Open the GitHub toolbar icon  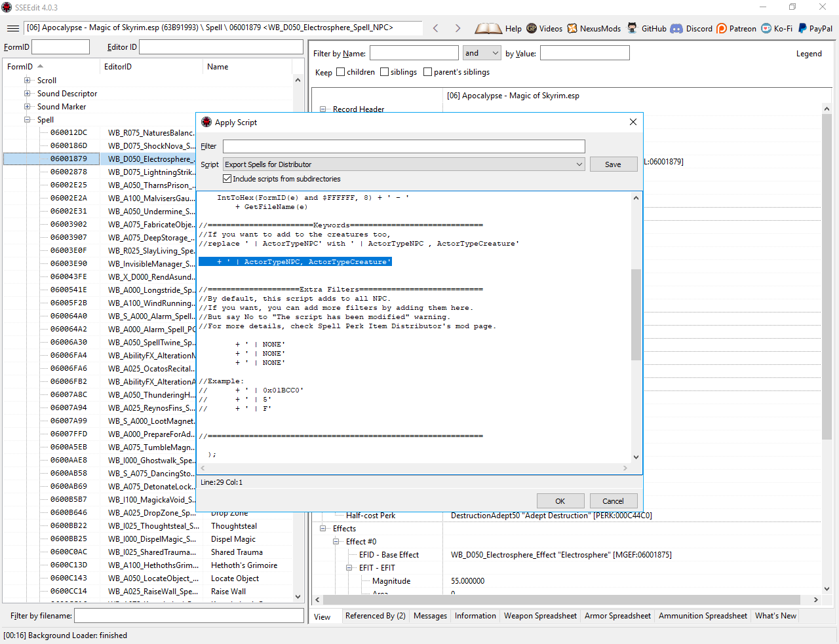632,28
